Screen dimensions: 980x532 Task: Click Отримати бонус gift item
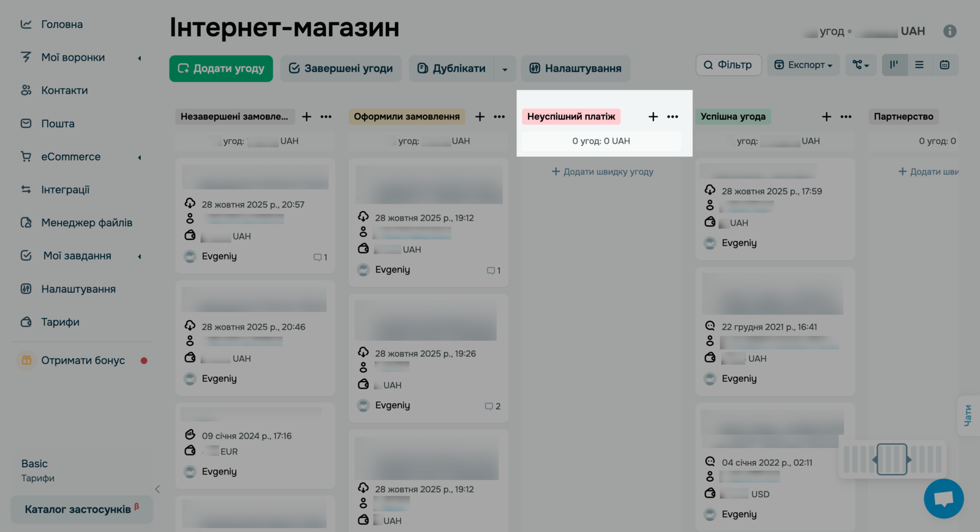(x=83, y=361)
